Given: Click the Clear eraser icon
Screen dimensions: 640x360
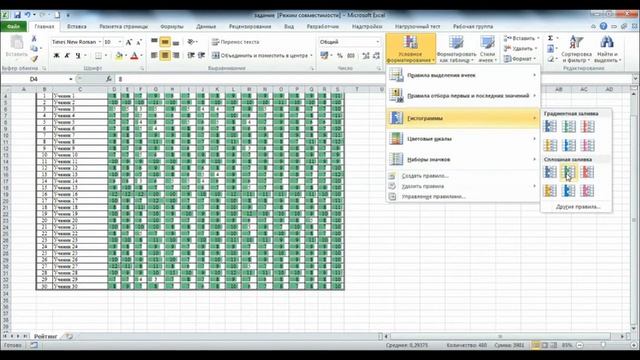Looking at the screenshot, I should click(x=550, y=59).
